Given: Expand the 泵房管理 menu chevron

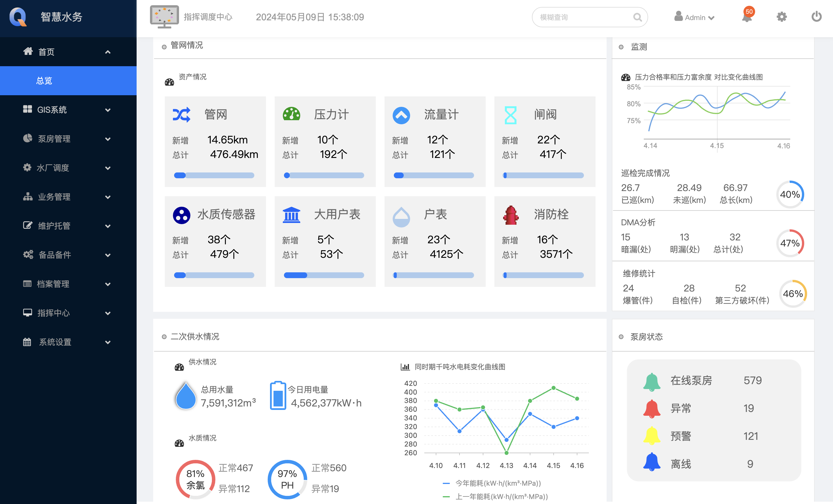Looking at the screenshot, I should (108, 139).
